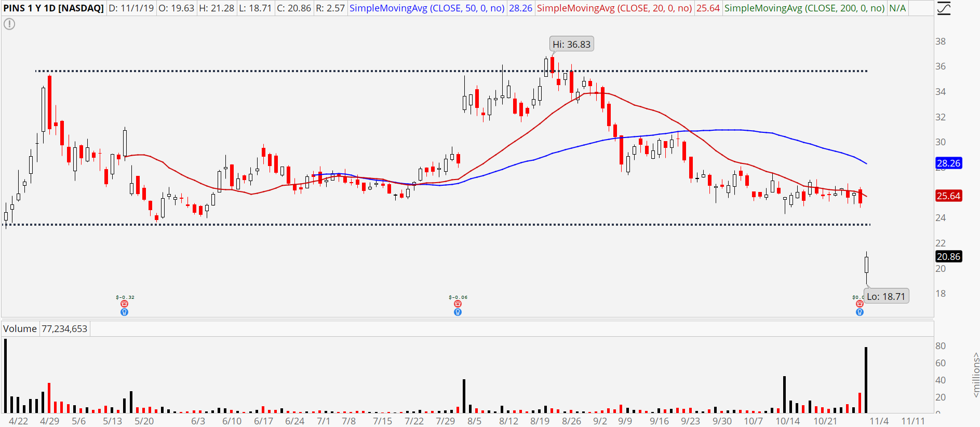Viewport: 980px width, 427px height.
Task: Open the 200-period SimpleMovingAvg study label
Action: [804, 8]
